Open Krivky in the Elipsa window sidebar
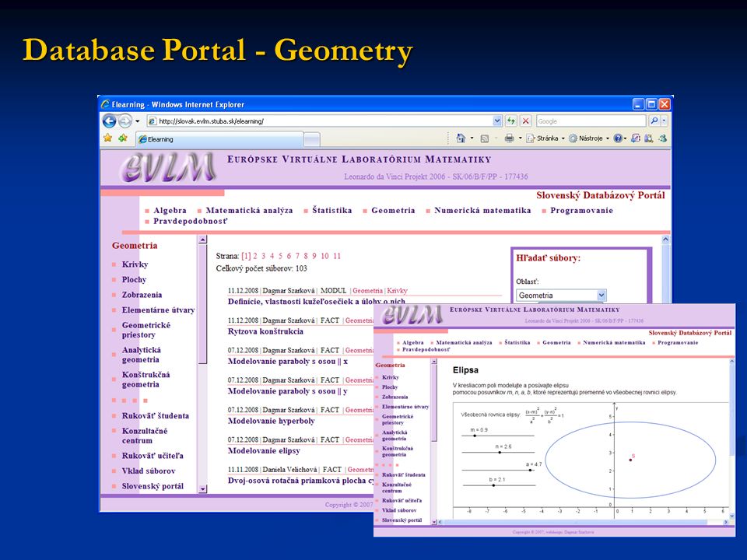The width and height of the screenshot is (747, 560). tap(390, 377)
